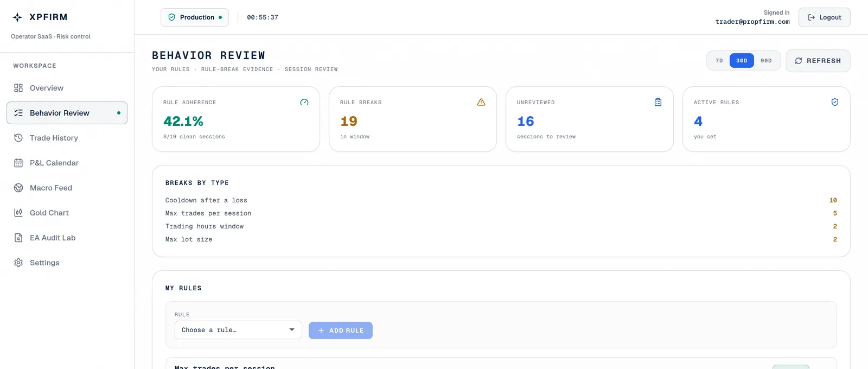The image size is (868, 369).
Task: Click the Rule Adherence gauge icon
Action: click(304, 102)
